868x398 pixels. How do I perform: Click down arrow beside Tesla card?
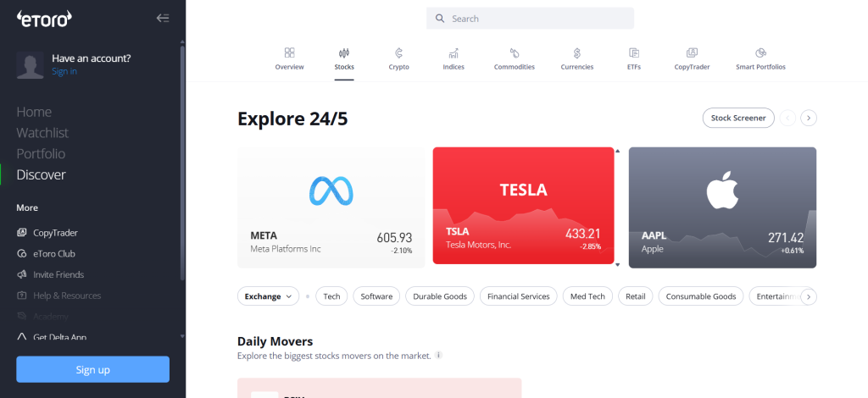(x=618, y=265)
